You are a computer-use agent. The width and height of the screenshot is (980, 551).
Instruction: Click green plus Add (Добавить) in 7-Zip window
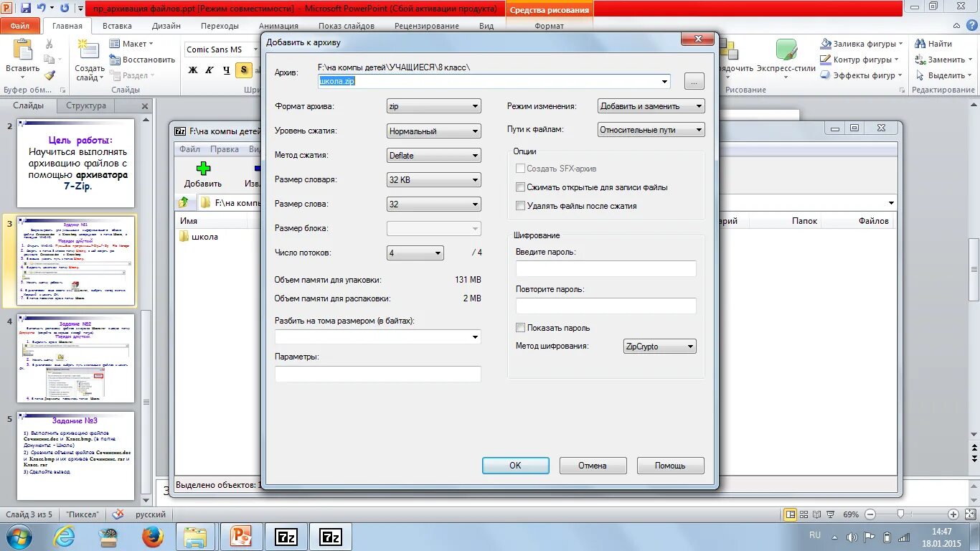pos(203,168)
